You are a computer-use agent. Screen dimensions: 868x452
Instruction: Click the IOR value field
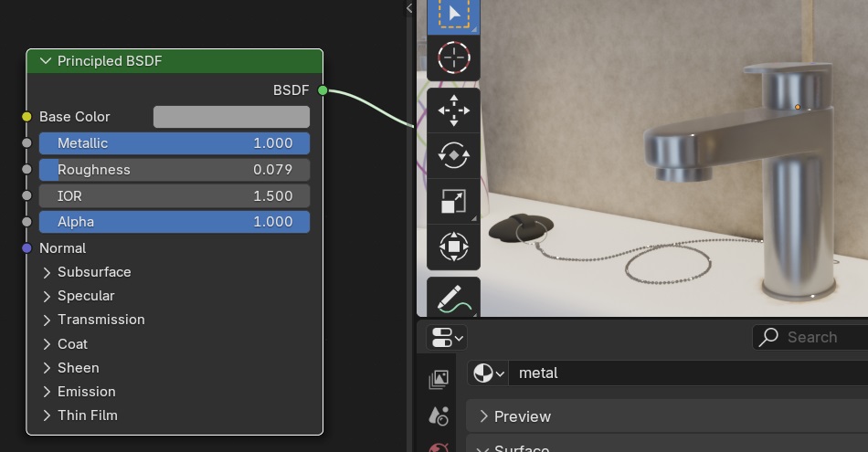tap(175, 195)
